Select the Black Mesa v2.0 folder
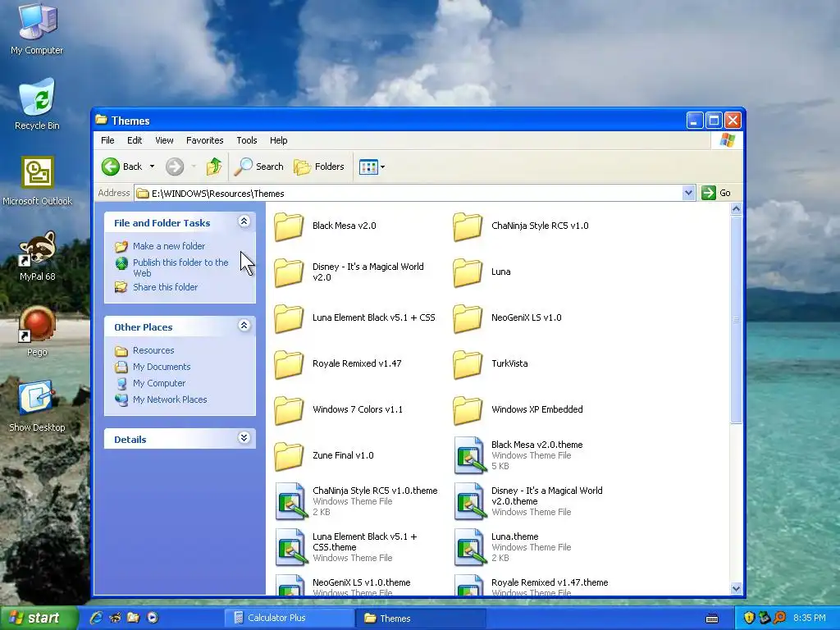The width and height of the screenshot is (840, 630). tap(325, 226)
